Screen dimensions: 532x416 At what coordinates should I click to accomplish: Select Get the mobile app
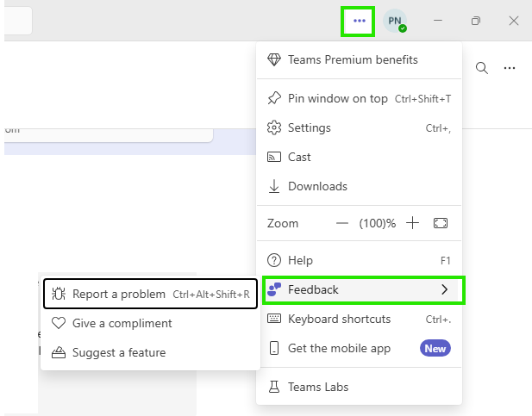[360, 348]
